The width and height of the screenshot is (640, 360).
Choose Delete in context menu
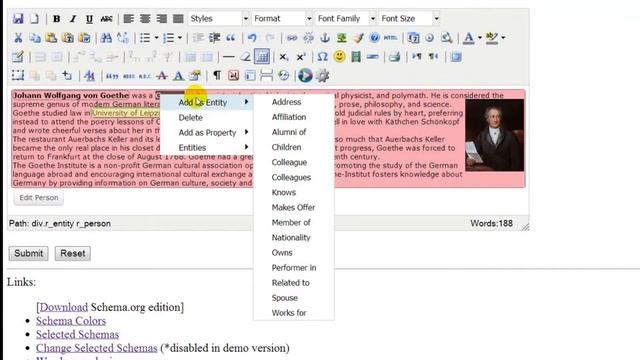pyautogui.click(x=207, y=118)
